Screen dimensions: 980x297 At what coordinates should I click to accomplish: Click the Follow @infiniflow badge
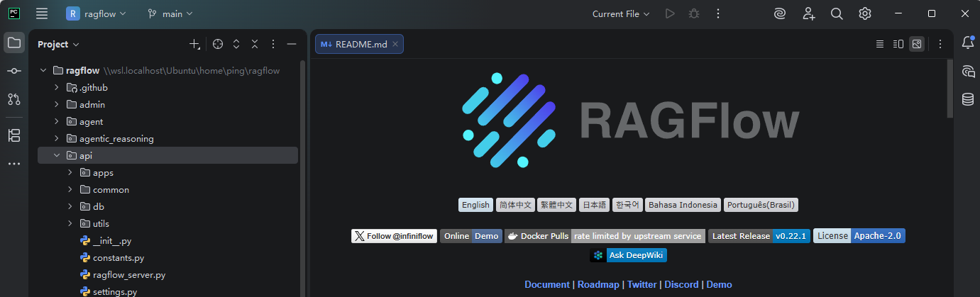[x=395, y=236]
